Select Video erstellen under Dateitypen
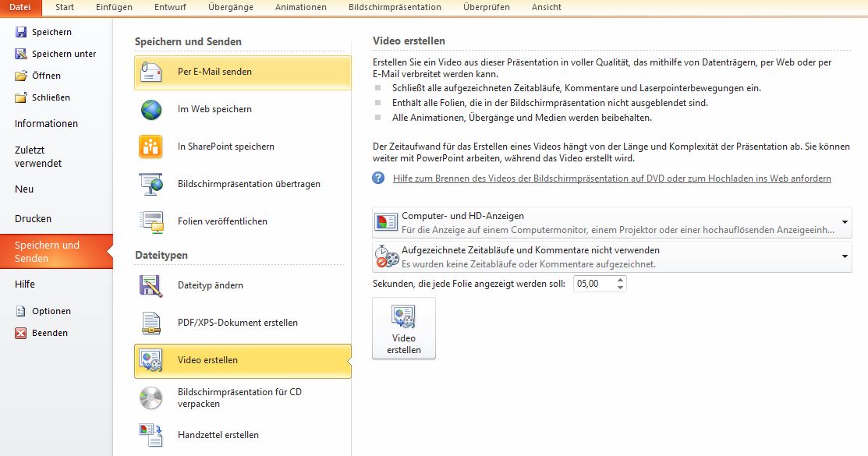The width and height of the screenshot is (868, 456). click(242, 361)
